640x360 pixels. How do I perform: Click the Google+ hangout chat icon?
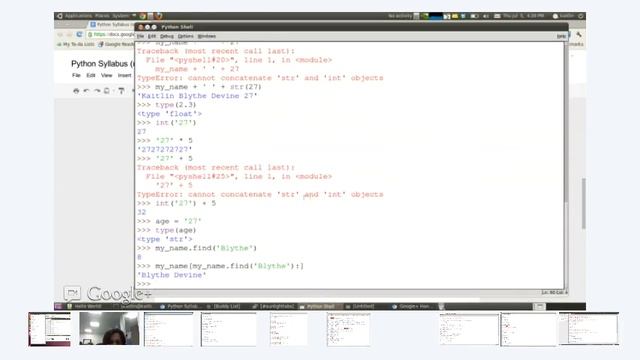pyautogui.click(x=72, y=293)
